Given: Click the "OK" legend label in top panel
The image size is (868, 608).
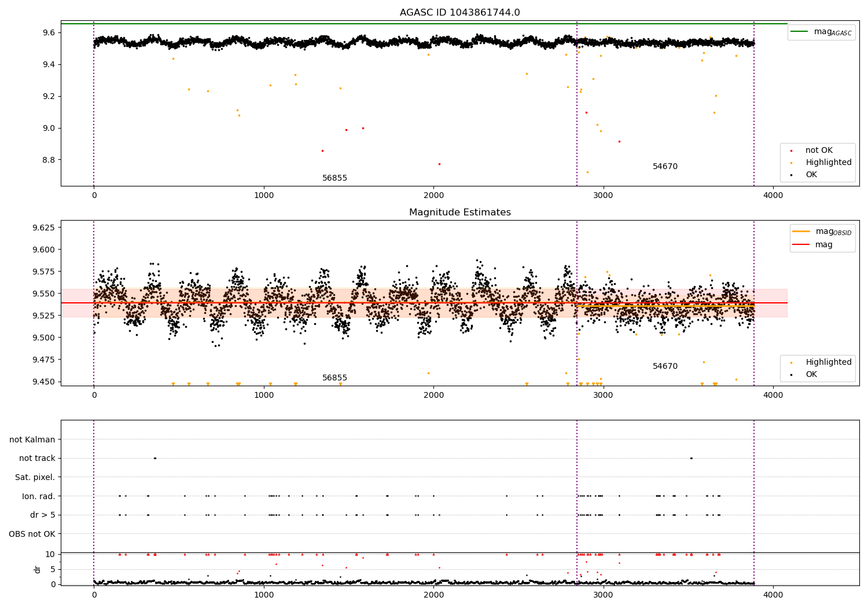Looking at the screenshot, I should [x=811, y=175].
